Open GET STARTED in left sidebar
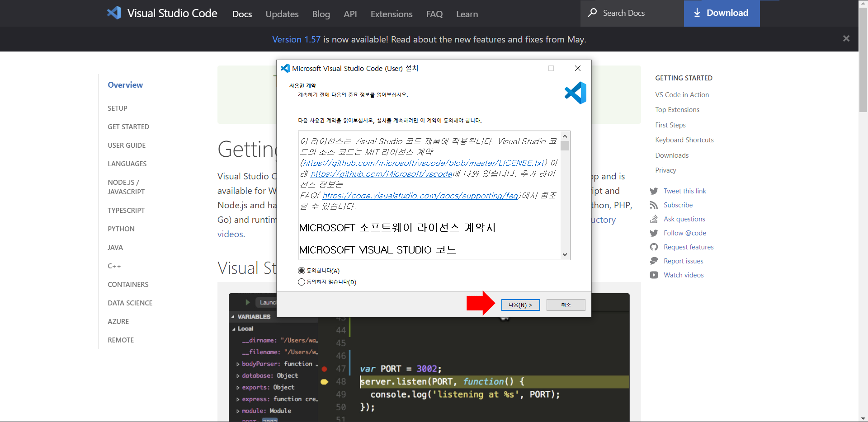Screen dimensions: 868x422 click(128, 127)
